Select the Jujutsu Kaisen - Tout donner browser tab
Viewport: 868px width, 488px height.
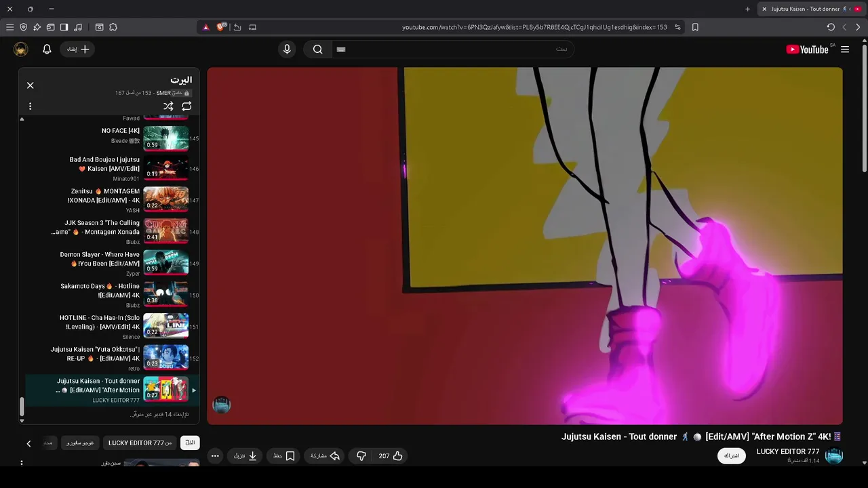tap(811, 9)
